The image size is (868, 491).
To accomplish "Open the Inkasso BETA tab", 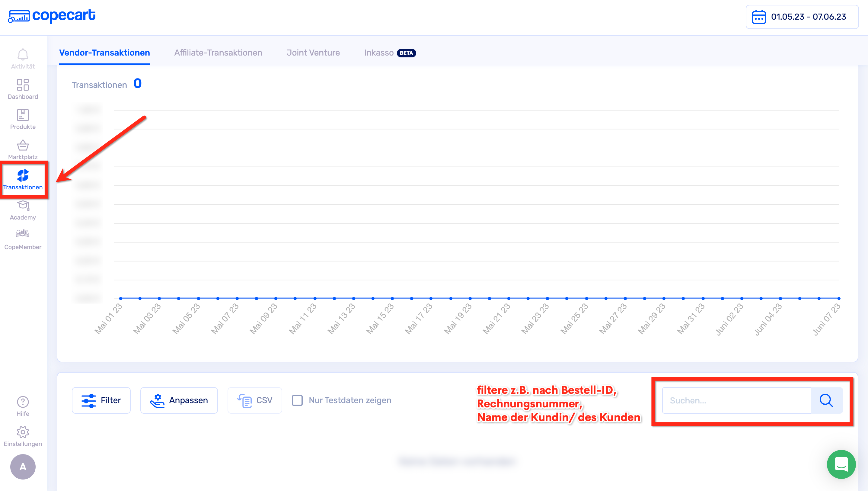I will pos(390,53).
